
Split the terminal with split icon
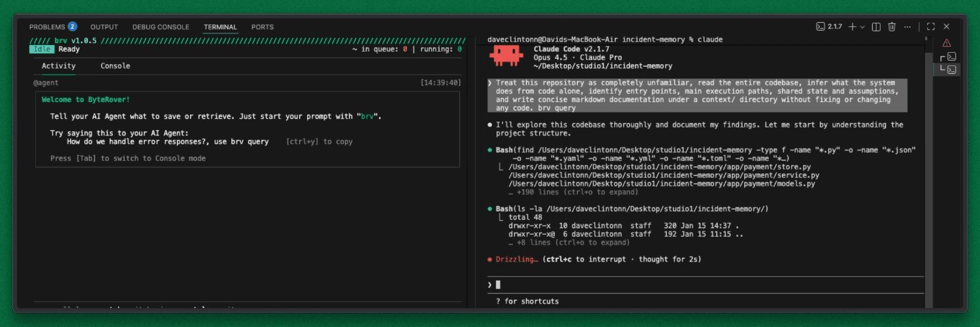[877, 27]
